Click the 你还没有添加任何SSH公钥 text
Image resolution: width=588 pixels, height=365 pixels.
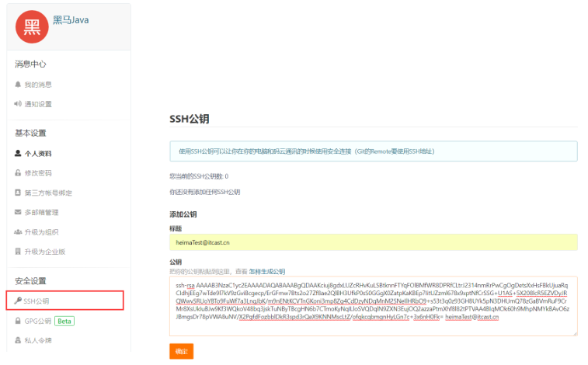(x=205, y=193)
